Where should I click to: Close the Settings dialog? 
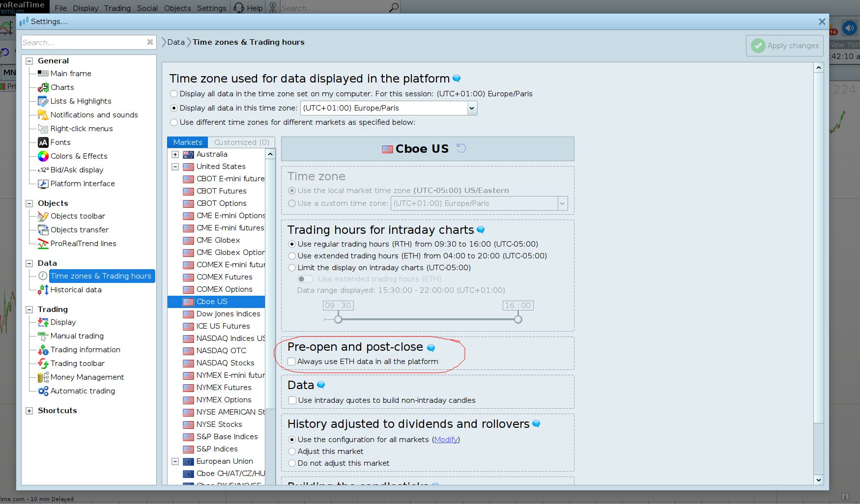(x=822, y=22)
